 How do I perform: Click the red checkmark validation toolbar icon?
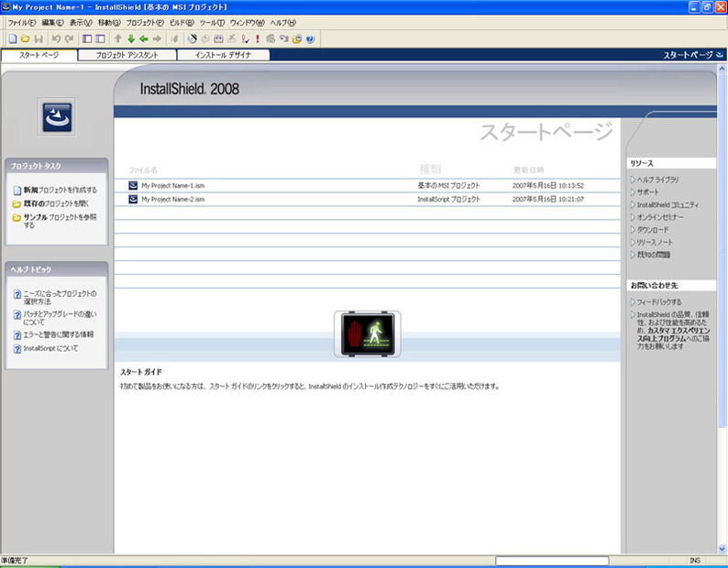point(245,39)
